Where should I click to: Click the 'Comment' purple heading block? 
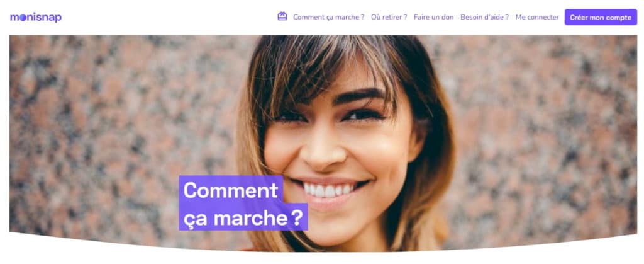pos(231,190)
